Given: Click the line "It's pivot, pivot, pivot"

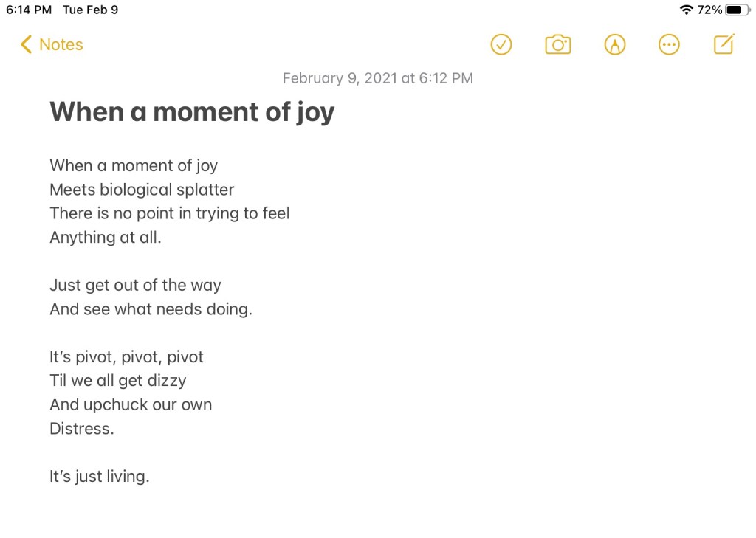Looking at the screenshot, I should pyautogui.click(x=126, y=357).
